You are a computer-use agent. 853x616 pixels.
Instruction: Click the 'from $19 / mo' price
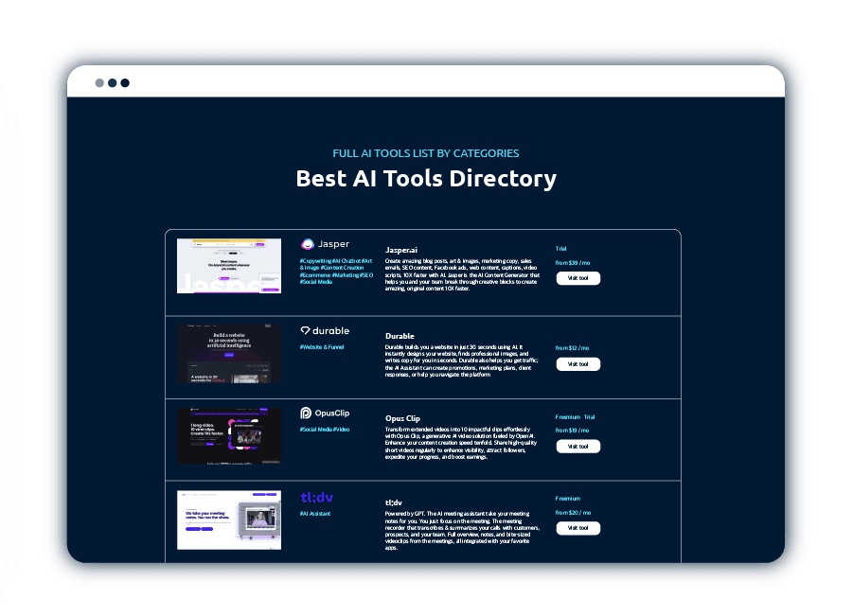click(572, 430)
